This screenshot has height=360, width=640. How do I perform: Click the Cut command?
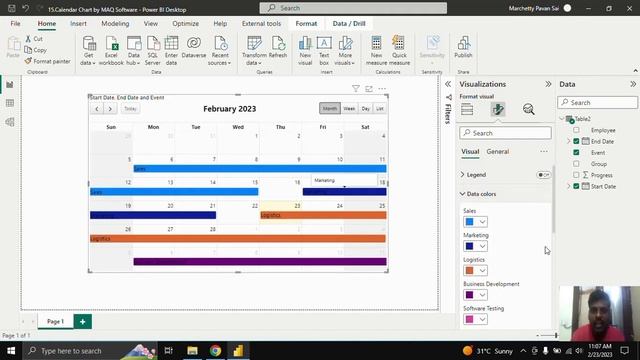point(34,39)
